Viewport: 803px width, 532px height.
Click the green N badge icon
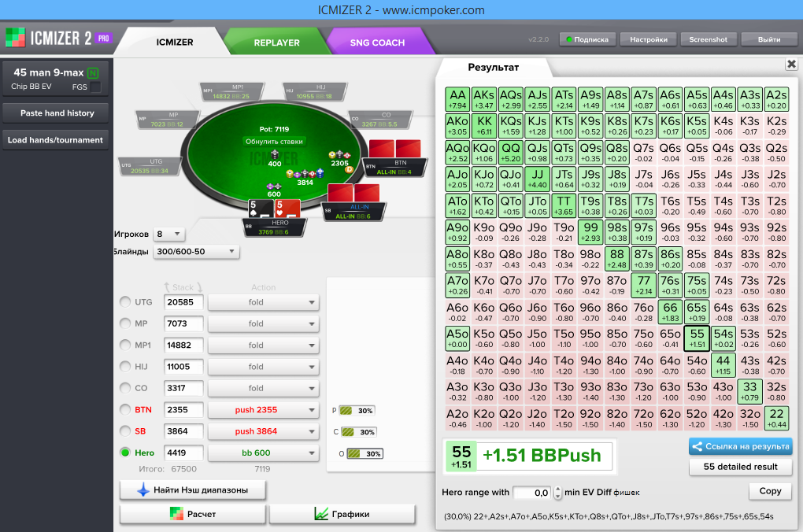pyautogui.click(x=93, y=73)
